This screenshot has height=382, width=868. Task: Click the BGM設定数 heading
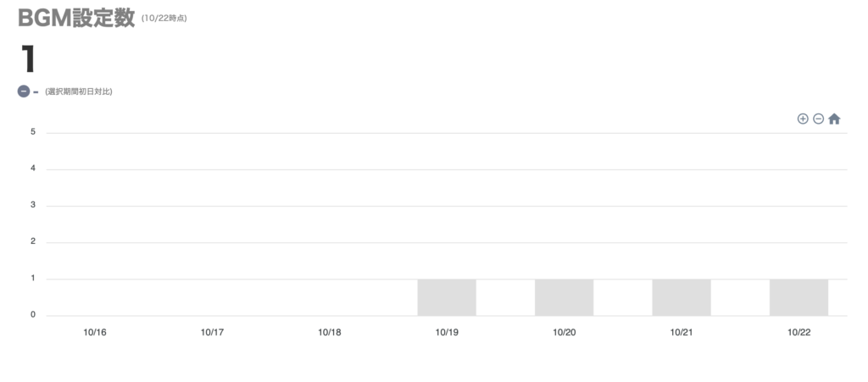coord(76,19)
